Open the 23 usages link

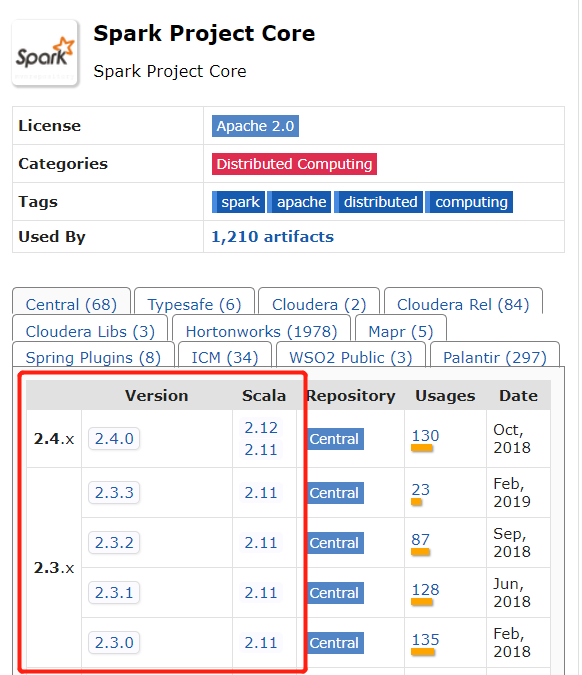click(x=421, y=489)
